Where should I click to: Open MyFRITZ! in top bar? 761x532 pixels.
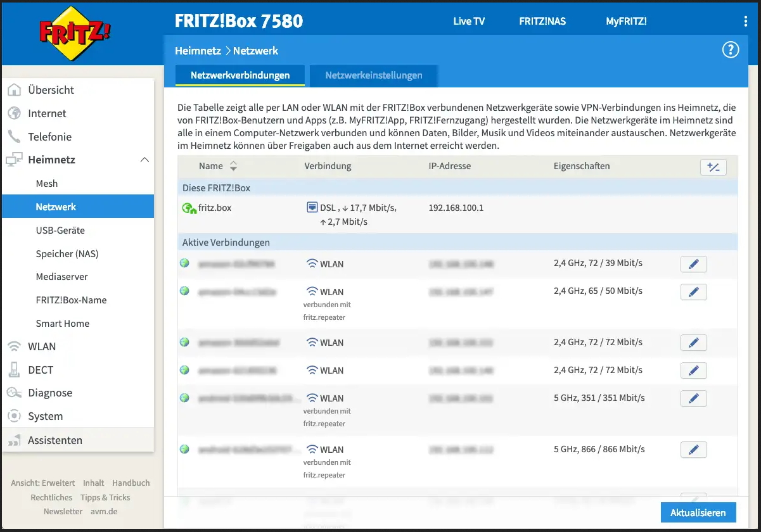626,21
